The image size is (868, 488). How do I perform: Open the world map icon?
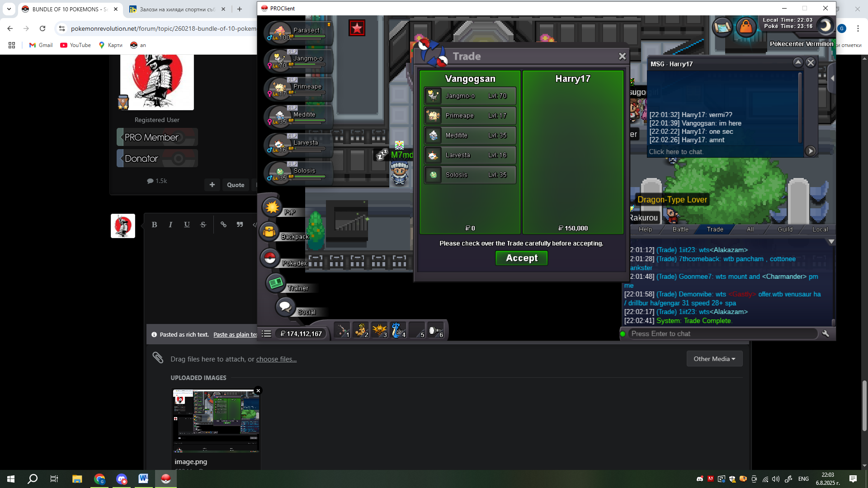[x=722, y=27]
